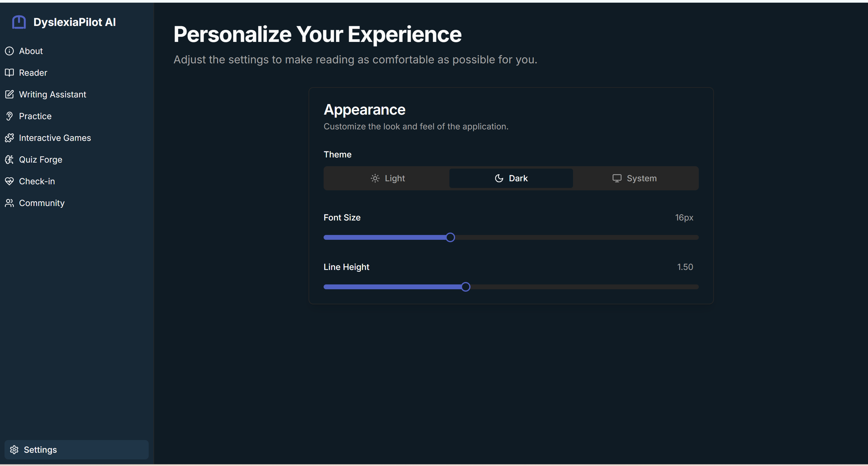Click the Settings gear icon
The height and width of the screenshot is (466, 868).
click(14, 450)
